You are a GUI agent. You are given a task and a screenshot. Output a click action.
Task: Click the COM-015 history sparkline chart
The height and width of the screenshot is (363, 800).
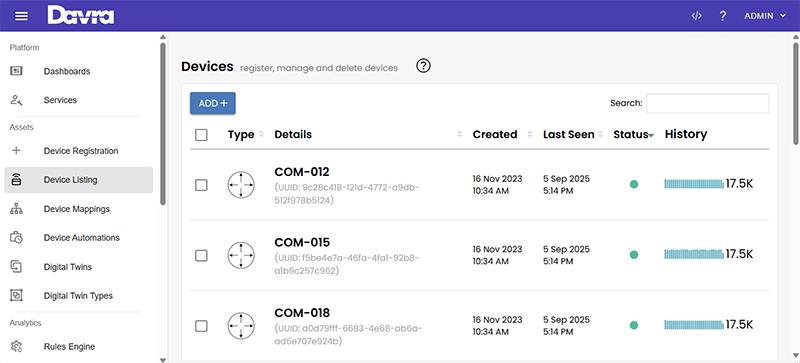[694, 254]
